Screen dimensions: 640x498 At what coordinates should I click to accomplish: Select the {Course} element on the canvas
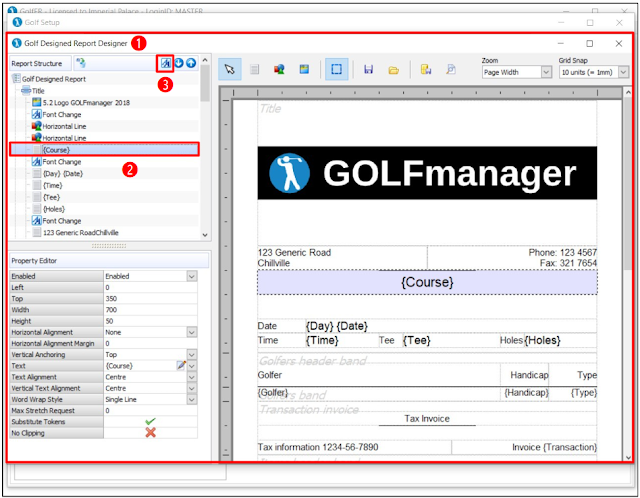(427, 282)
